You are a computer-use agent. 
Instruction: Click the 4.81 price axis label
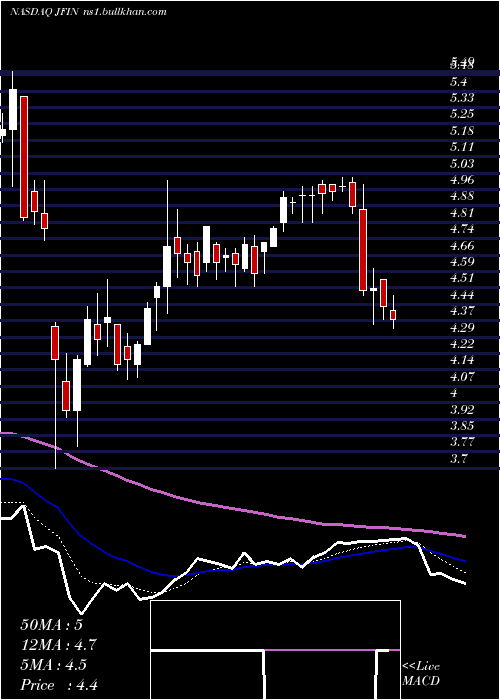point(462,212)
